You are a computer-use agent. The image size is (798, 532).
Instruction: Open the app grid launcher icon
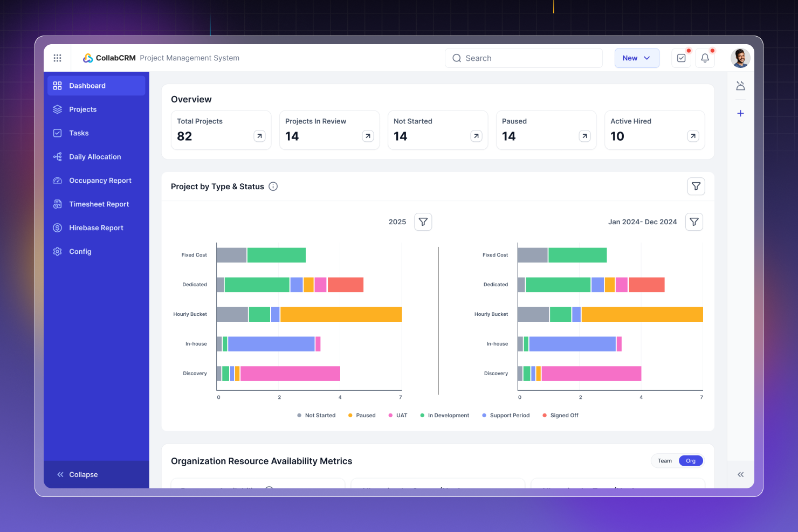[x=57, y=58]
